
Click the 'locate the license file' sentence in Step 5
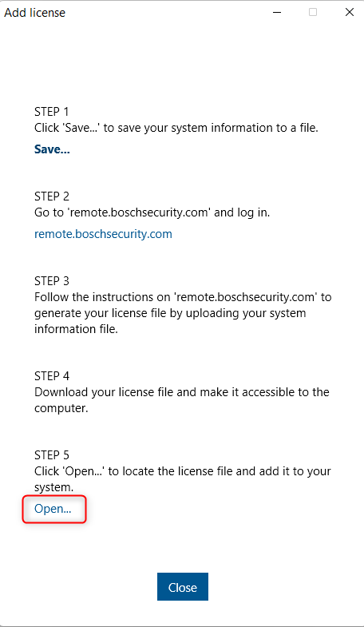tap(183, 471)
